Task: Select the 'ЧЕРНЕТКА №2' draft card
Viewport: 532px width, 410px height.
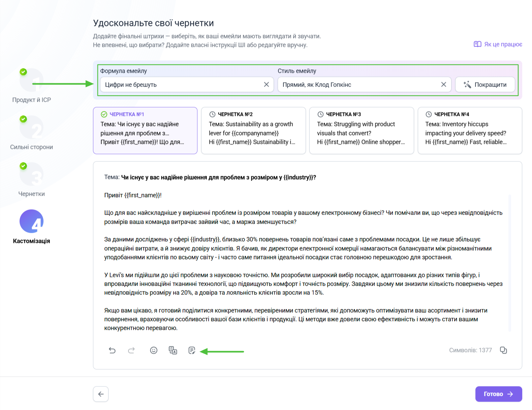Action: [253, 131]
